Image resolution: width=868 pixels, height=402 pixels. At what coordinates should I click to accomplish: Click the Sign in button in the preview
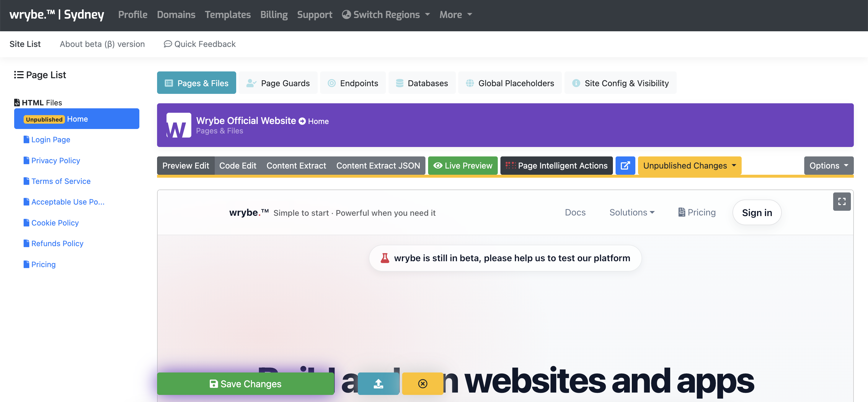coord(757,212)
